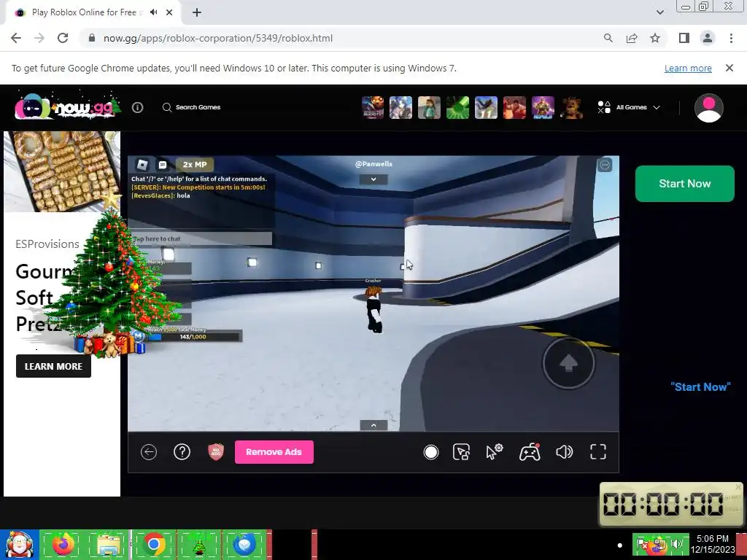
Task: Expand the All Games dropdown
Action: point(629,107)
